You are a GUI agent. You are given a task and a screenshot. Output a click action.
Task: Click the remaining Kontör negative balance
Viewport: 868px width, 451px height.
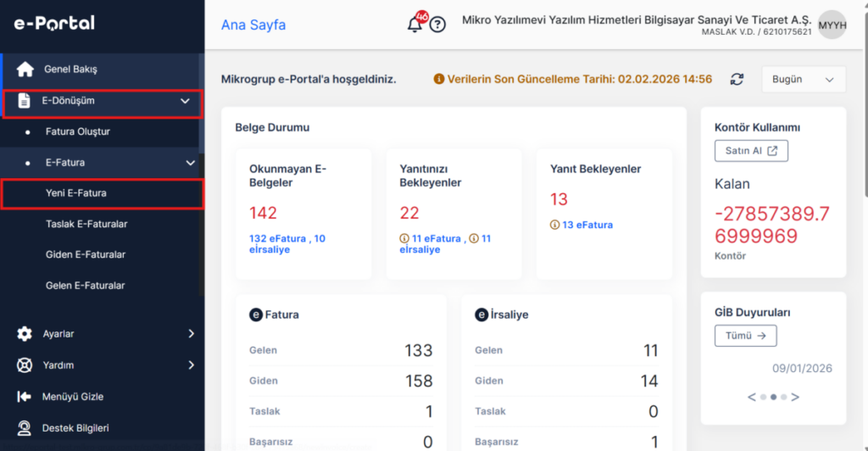click(x=771, y=225)
